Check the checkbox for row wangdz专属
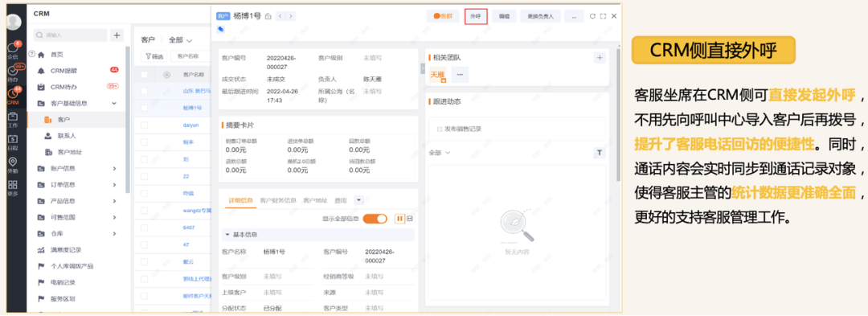The height and width of the screenshot is (316, 868). [145, 211]
